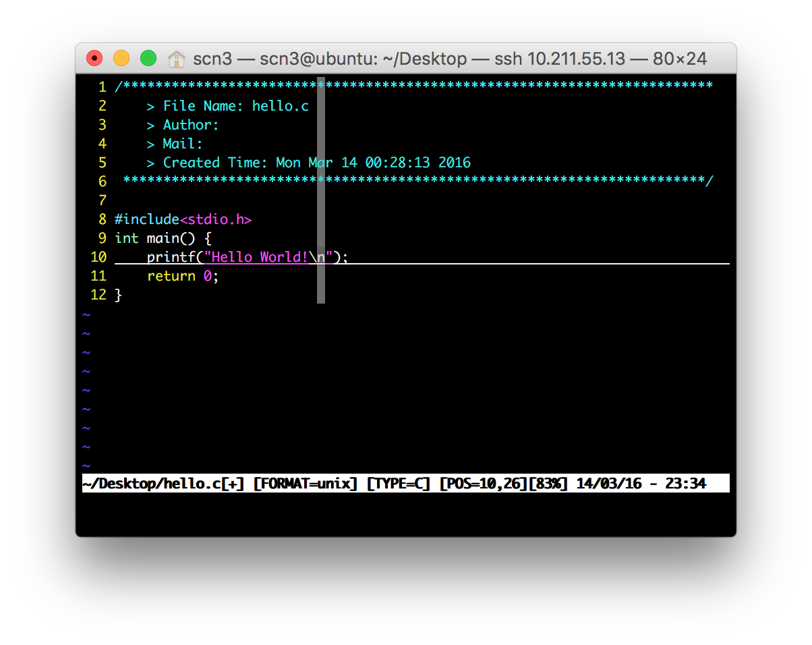Click the home folder icon in title bar

[176, 59]
